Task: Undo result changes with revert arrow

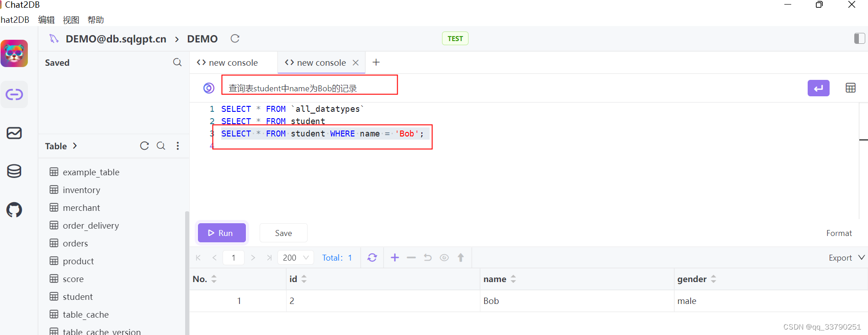Action: point(428,258)
